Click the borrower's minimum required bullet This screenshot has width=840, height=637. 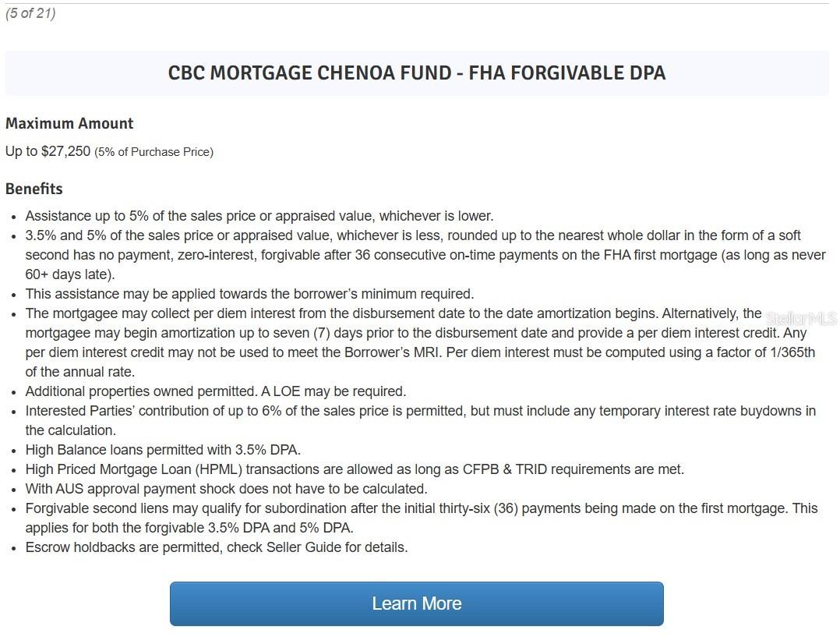[x=249, y=294]
